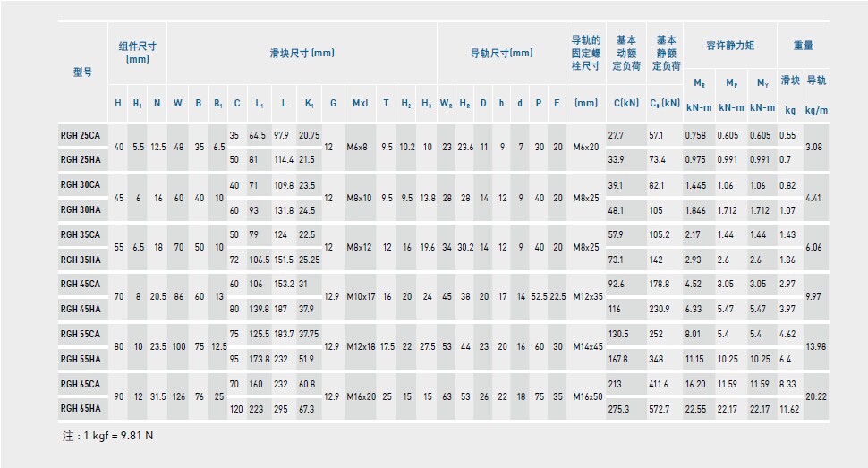868x468 pixels.
Task: Click the 型号 column header
Action: pyautogui.click(x=82, y=72)
